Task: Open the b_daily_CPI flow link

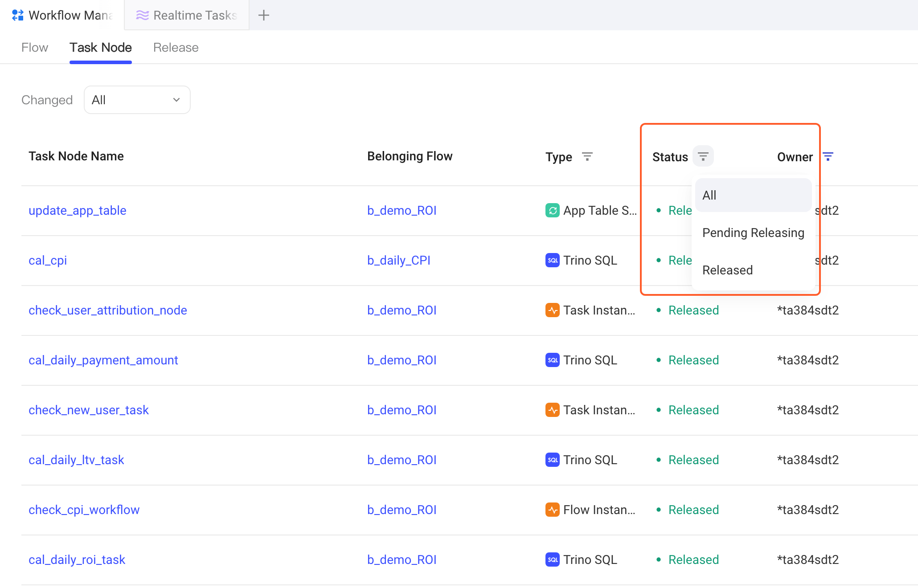Action: pyautogui.click(x=399, y=260)
